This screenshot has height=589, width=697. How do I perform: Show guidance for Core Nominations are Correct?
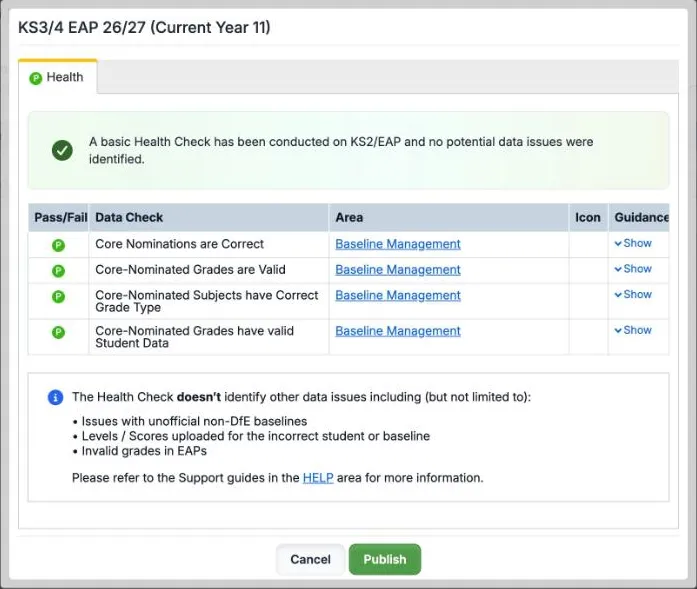633,243
